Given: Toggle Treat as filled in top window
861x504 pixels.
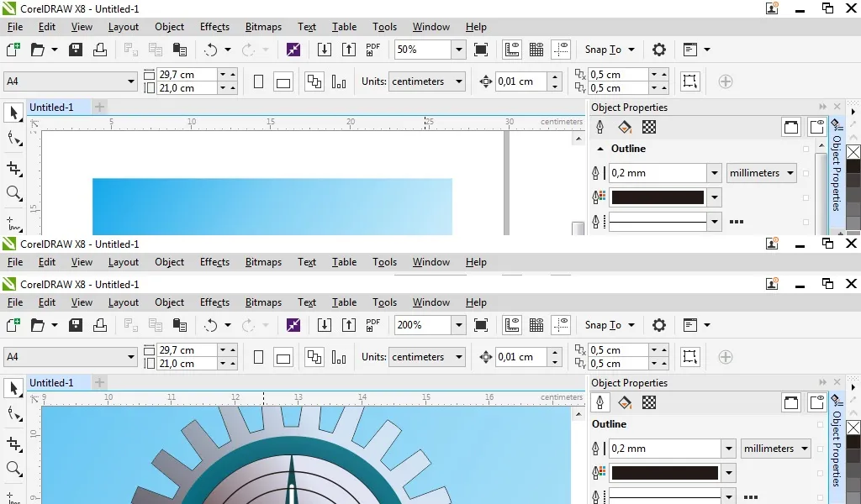Looking at the screenshot, I should click(690, 81).
